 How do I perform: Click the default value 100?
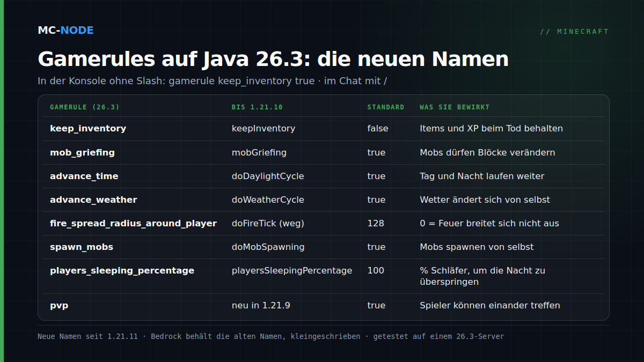(376, 270)
